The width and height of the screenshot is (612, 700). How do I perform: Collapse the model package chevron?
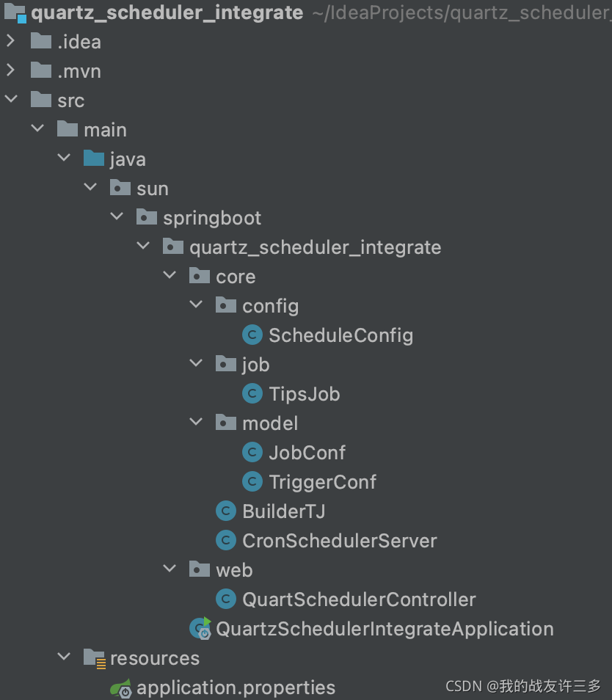[x=196, y=422]
